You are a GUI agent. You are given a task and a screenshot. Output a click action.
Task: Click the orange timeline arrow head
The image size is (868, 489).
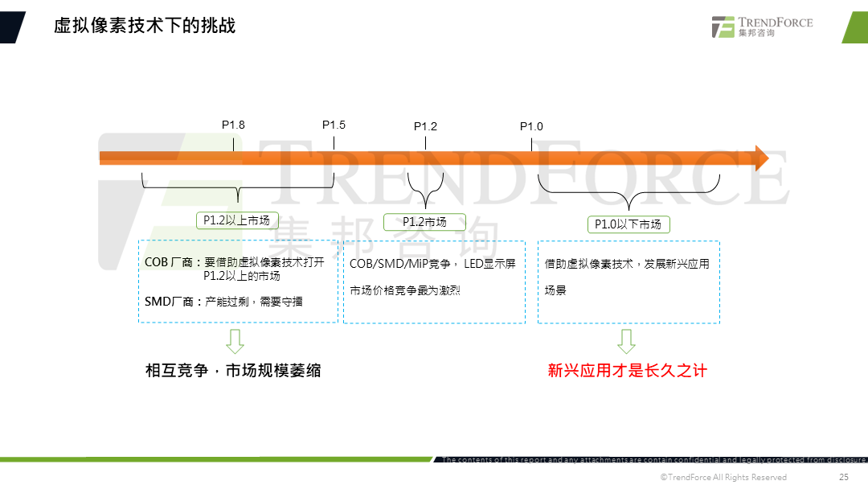point(762,158)
